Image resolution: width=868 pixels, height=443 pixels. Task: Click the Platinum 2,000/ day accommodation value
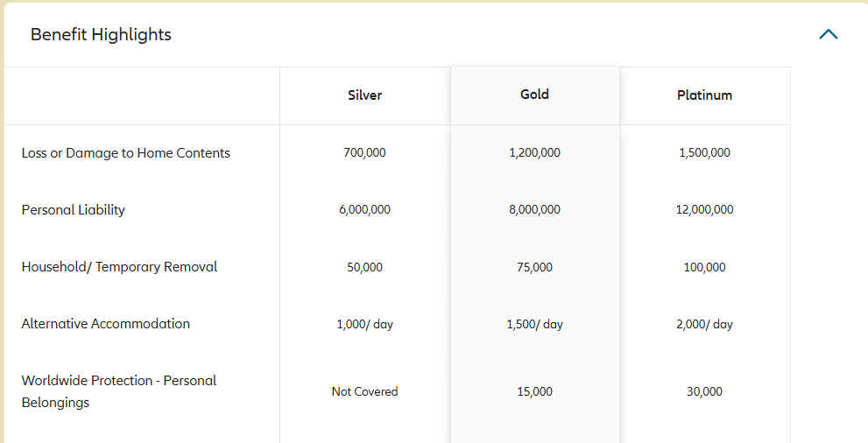705,324
